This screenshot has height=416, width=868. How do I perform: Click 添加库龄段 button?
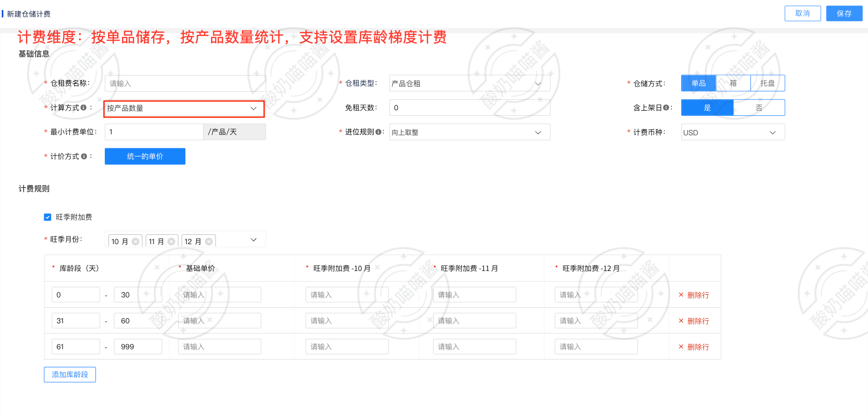click(x=70, y=374)
